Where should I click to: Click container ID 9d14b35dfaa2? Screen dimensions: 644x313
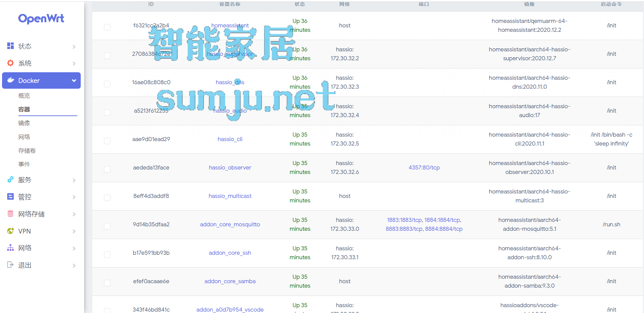click(151, 224)
